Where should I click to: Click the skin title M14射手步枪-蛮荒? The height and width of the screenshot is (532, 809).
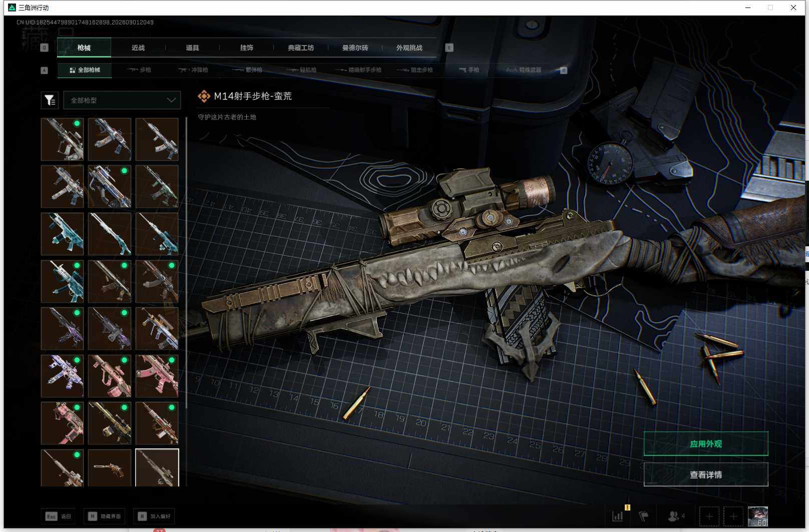point(252,96)
